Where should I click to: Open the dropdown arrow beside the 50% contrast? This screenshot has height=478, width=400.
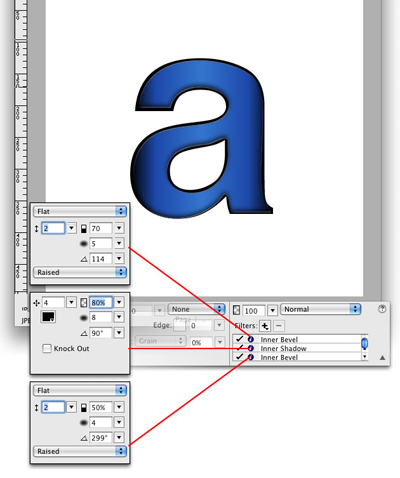coord(119,407)
